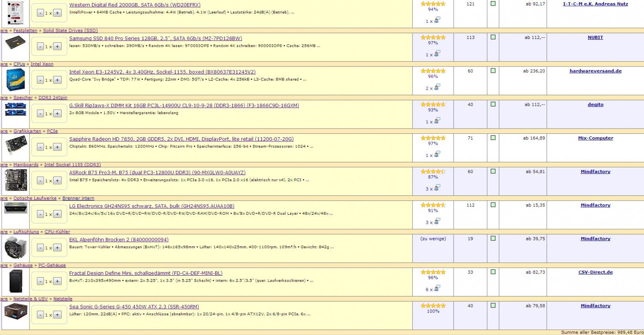Decrease quantity of EKL Alpenföhn Brocken 2 with minus
644x335 pixels.
pos(40,248)
